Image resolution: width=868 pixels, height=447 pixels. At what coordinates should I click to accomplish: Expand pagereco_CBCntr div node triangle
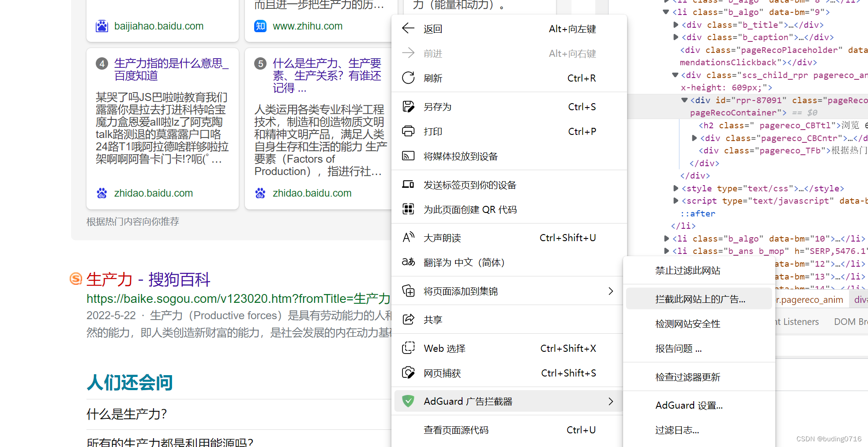tap(694, 138)
